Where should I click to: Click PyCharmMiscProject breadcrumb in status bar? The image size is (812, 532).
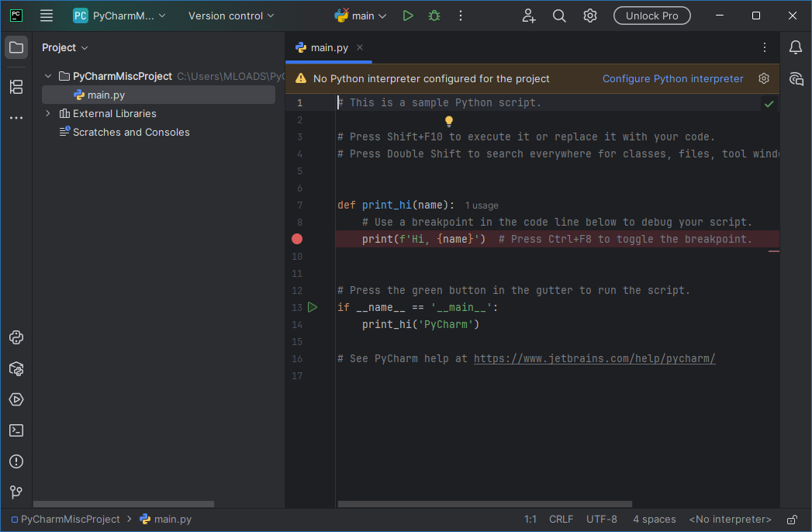[x=65, y=519]
